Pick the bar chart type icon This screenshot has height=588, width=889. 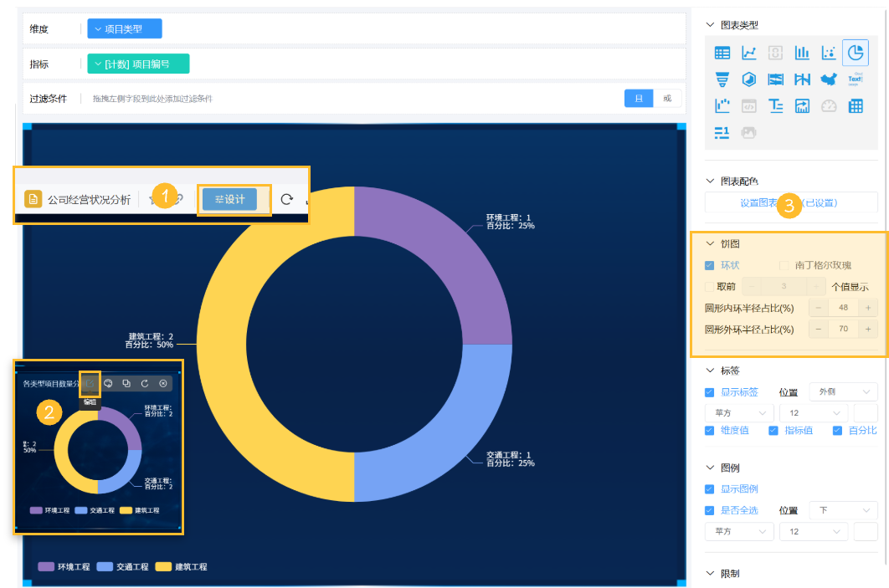[802, 53]
